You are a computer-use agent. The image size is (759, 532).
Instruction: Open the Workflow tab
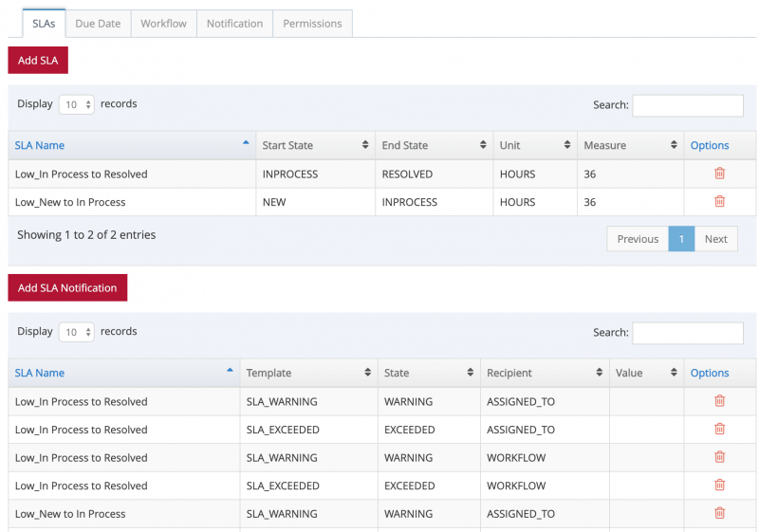[x=163, y=24]
